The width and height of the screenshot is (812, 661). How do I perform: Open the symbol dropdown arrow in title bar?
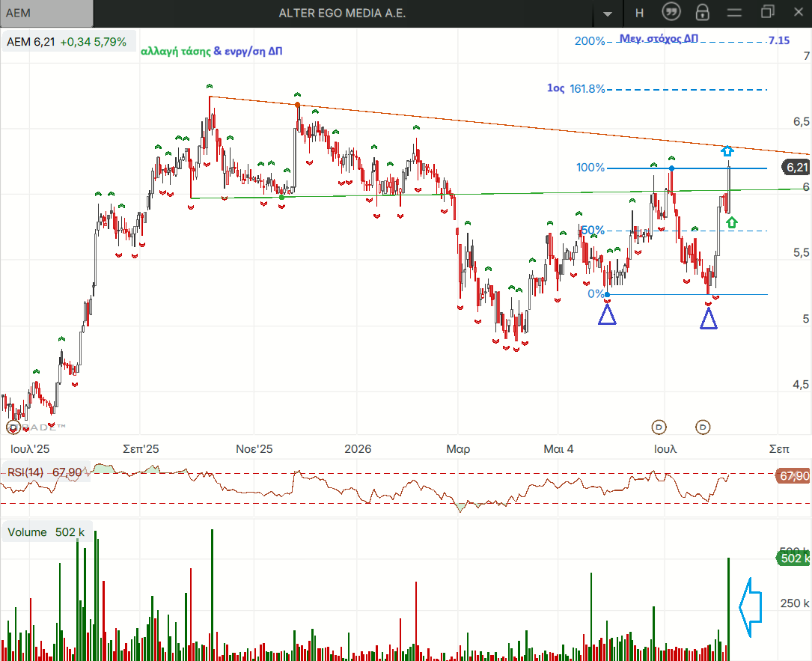click(608, 13)
